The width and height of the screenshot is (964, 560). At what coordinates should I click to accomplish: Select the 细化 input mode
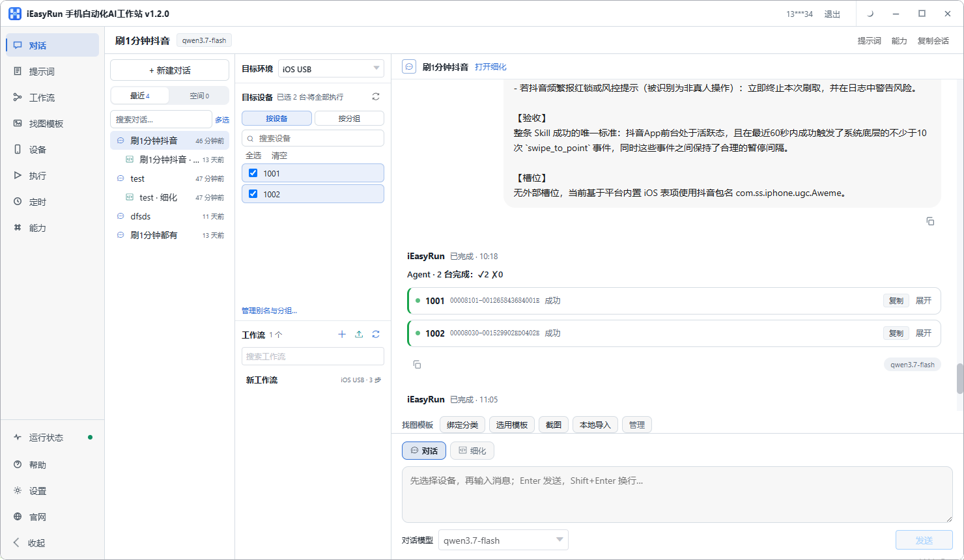pos(472,451)
